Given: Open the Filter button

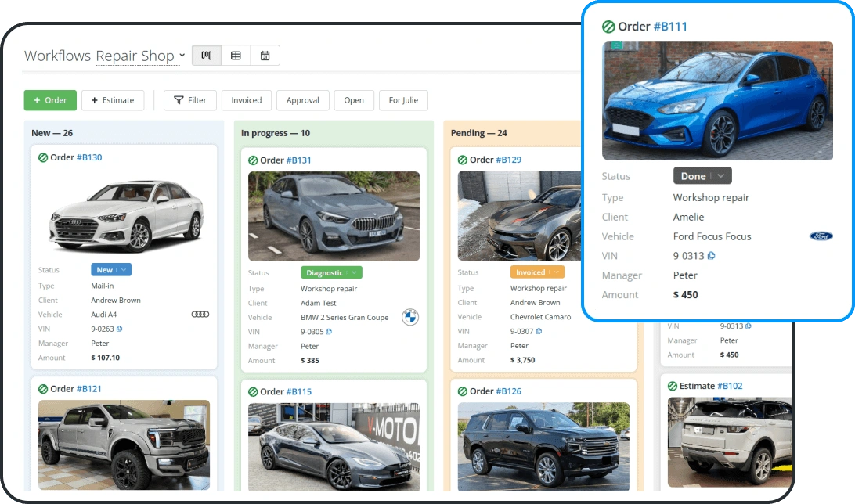Looking at the screenshot, I should coord(190,100).
